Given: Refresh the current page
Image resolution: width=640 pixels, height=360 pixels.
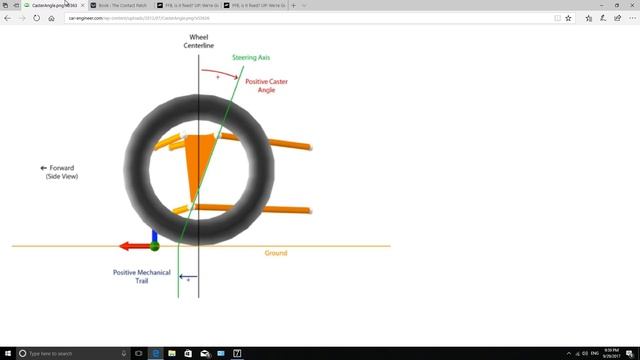Looking at the screenshot, I should (x=37, y=18).
